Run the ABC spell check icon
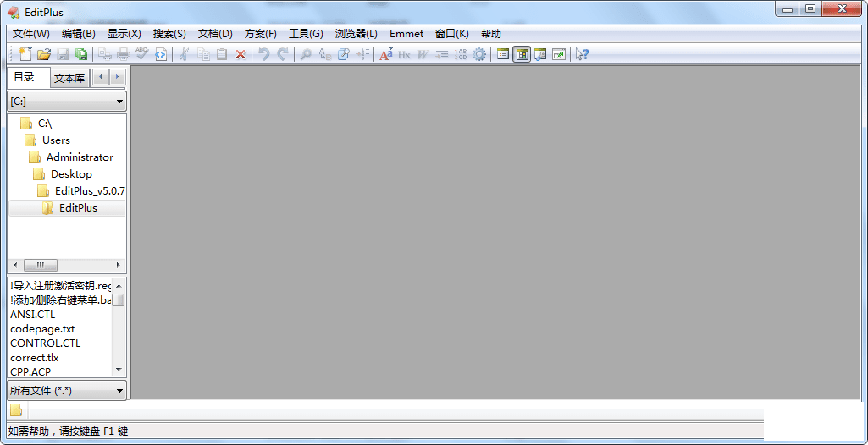This screenshot has height=445, width=868. tap(142, 54)
